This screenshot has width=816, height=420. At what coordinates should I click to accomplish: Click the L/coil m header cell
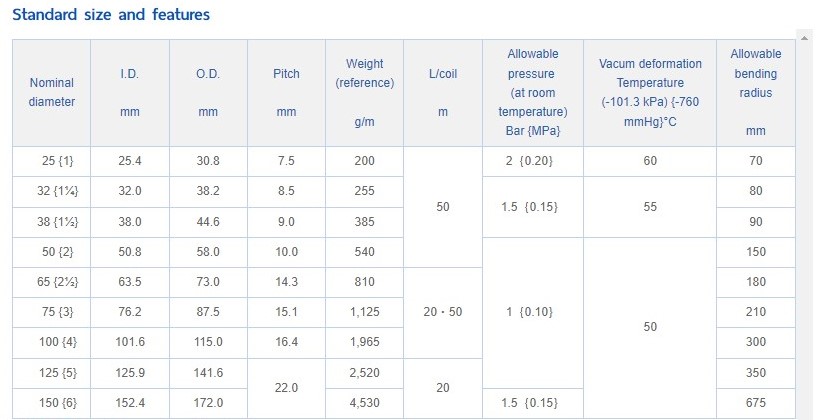coord(443,93)
